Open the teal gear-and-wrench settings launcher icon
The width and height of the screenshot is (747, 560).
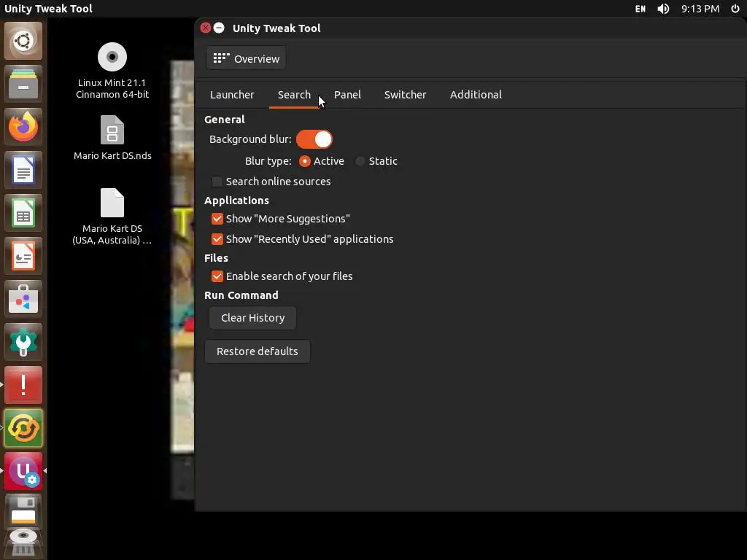tap(23, 342)
